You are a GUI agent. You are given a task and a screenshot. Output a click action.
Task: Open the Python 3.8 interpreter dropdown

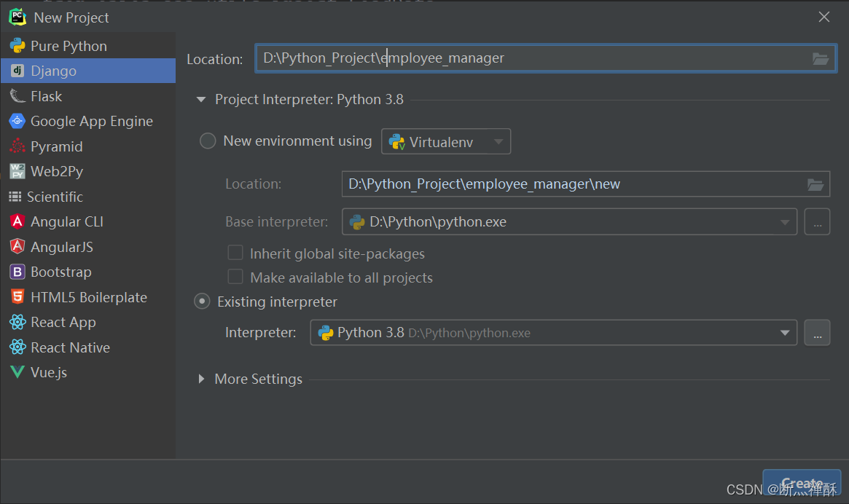553,333
